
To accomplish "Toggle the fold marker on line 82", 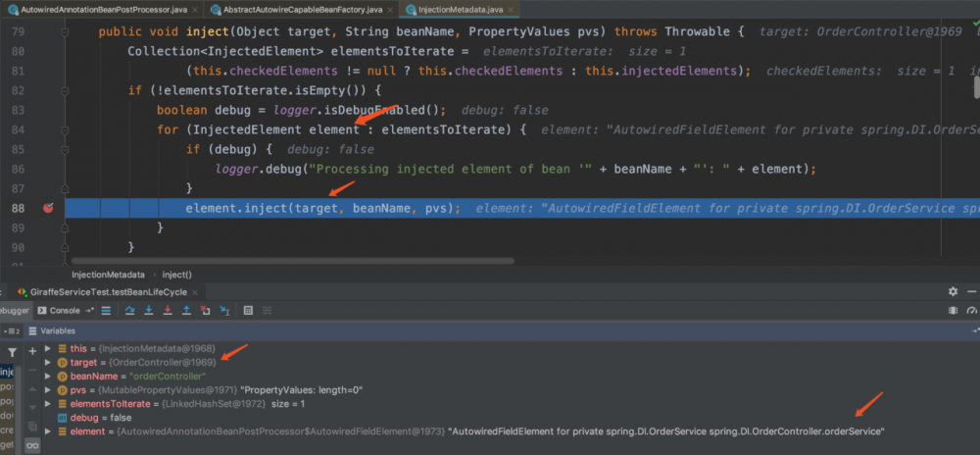I will (65, 90).
